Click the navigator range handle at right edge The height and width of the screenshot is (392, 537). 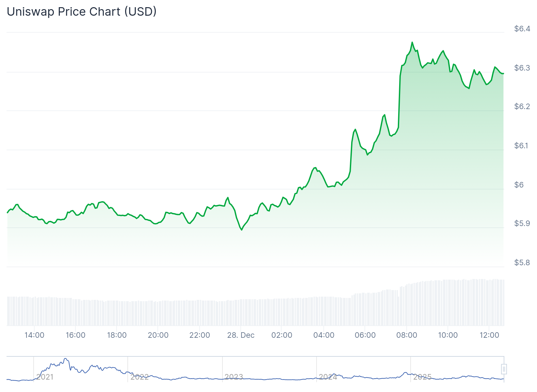[504, 369]
